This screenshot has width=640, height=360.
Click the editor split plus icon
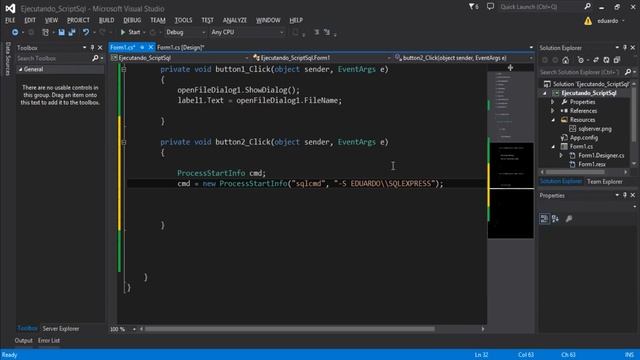point(510,68)
